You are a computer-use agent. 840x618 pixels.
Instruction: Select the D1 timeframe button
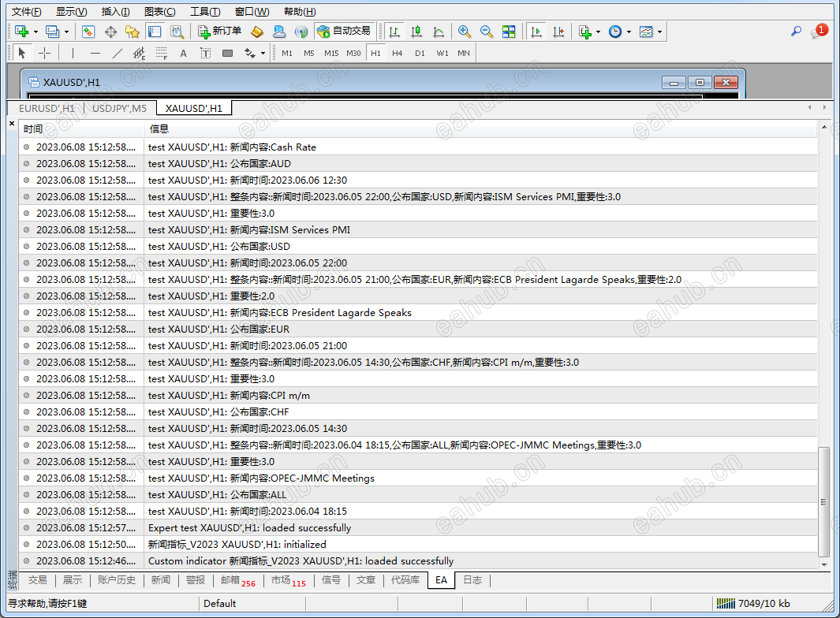pos(420,53)
